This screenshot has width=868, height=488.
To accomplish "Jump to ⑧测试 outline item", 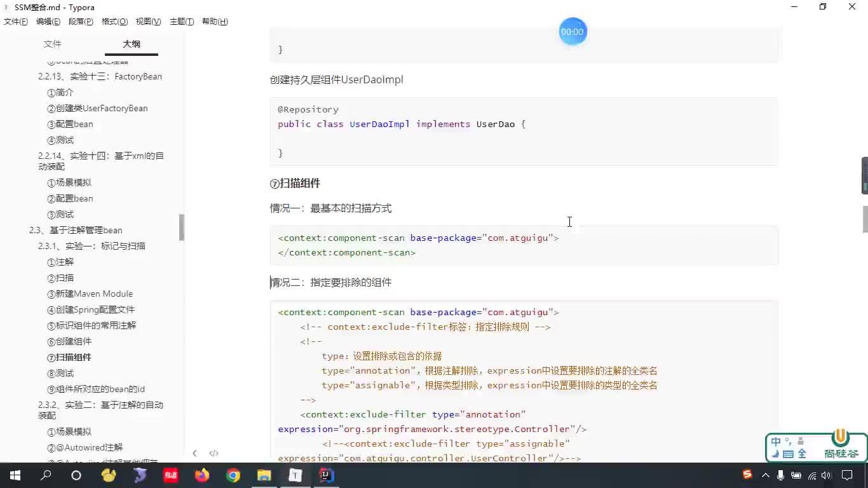I will pyautogui.click(x=60, y=373).
